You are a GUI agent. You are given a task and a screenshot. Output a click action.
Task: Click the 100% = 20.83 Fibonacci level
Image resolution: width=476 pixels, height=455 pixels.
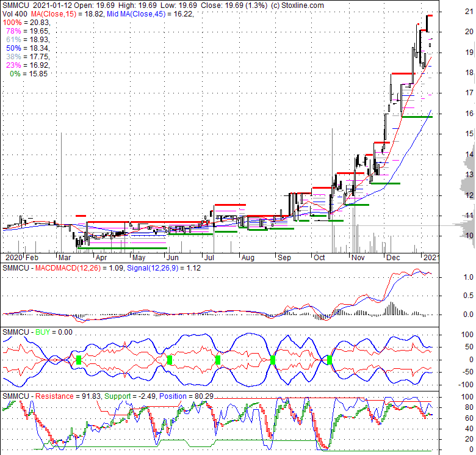click(26, 23)
